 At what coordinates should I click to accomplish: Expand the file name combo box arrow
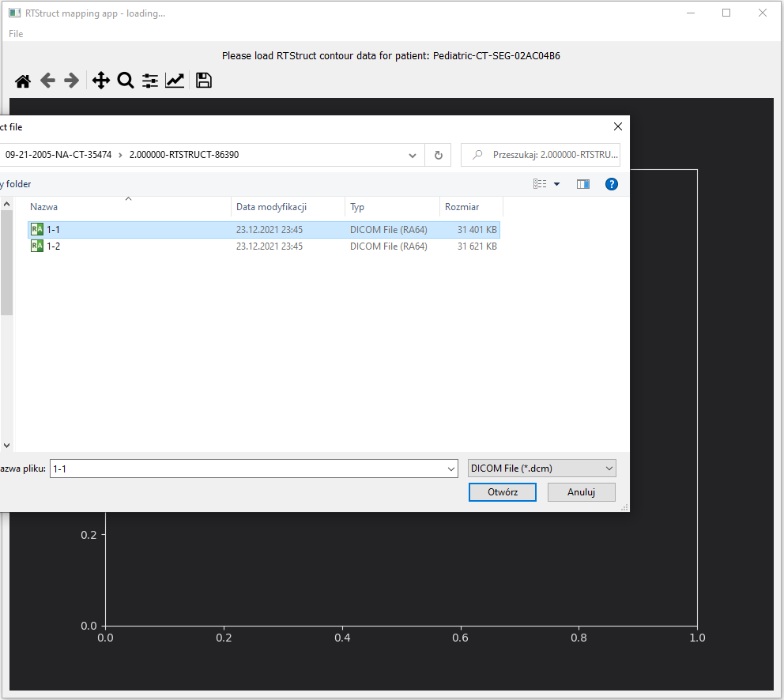coord(449,468)
